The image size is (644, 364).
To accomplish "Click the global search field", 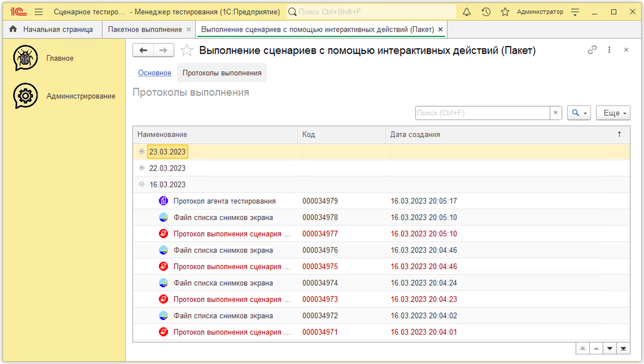I will tap(371, 12).
